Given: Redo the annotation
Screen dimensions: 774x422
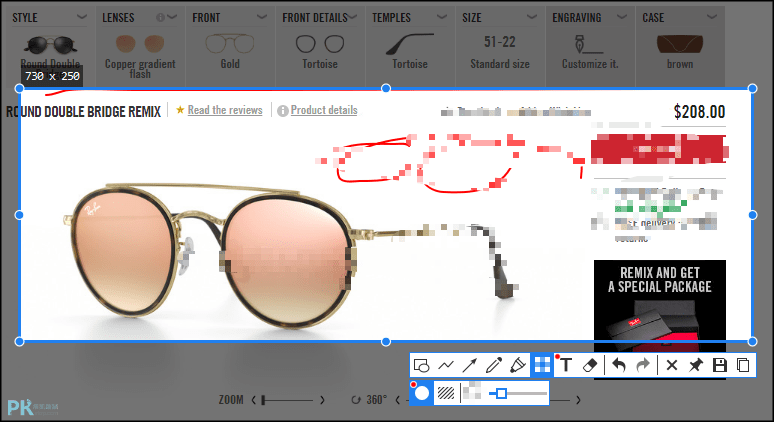Looking at the screenshot, I should click(x=643, y=365).
